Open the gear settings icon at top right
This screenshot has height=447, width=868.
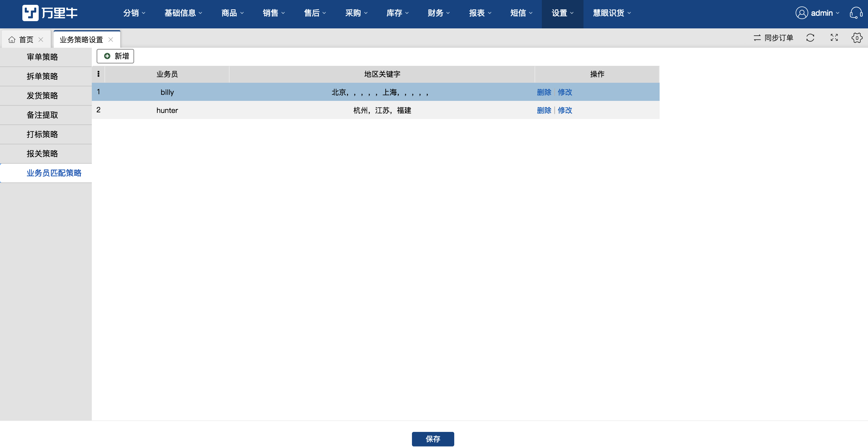coord(857,38)
